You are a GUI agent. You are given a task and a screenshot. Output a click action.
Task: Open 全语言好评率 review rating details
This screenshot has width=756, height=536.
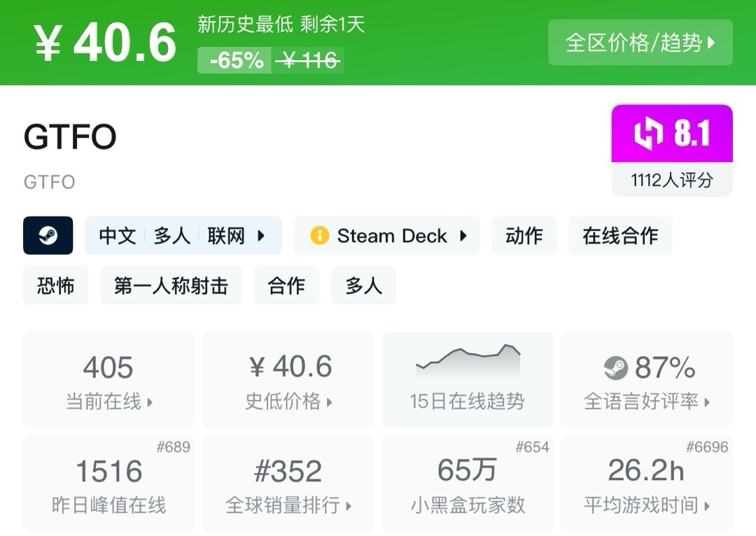coord(647,379)
